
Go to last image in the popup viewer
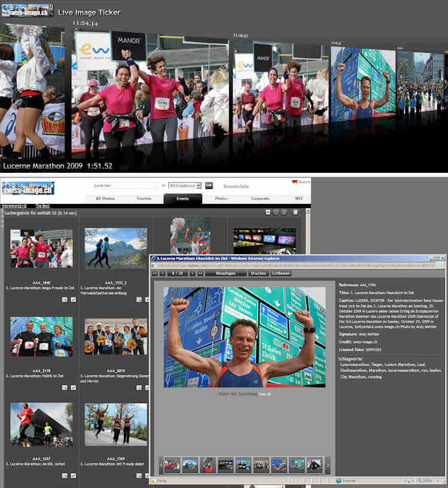pyautogui.click(x=200, y=273)
